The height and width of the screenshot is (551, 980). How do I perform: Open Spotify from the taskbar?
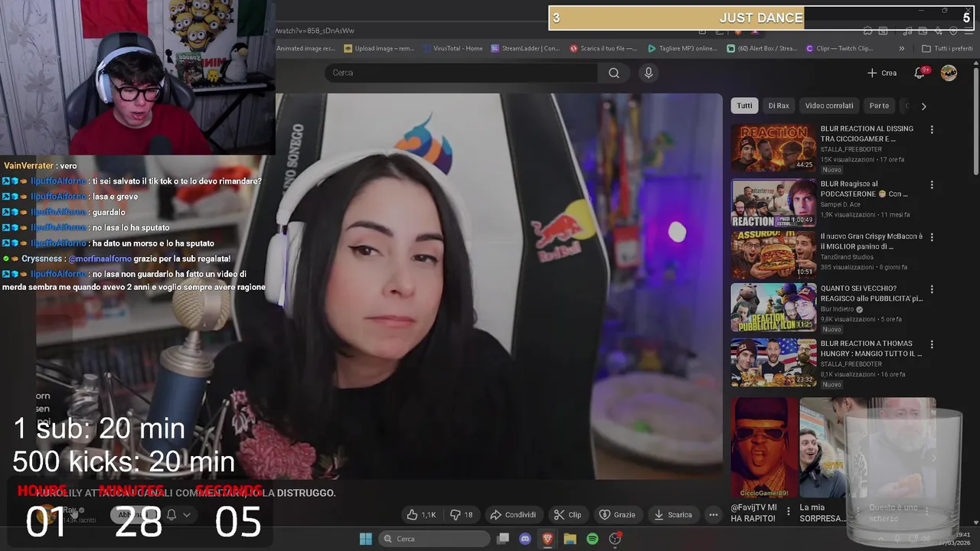click(x=592, y=539)
